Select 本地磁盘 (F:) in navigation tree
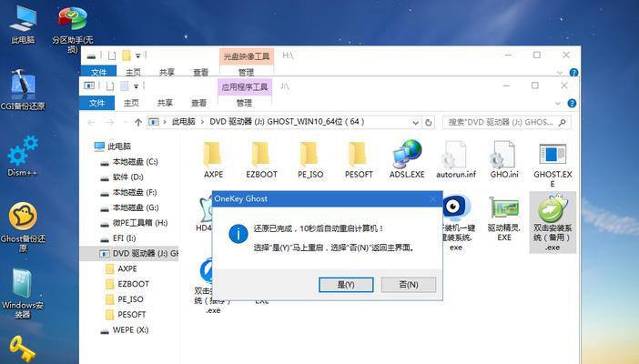Screen dimensions: 639x364 (x=128, y=192)
